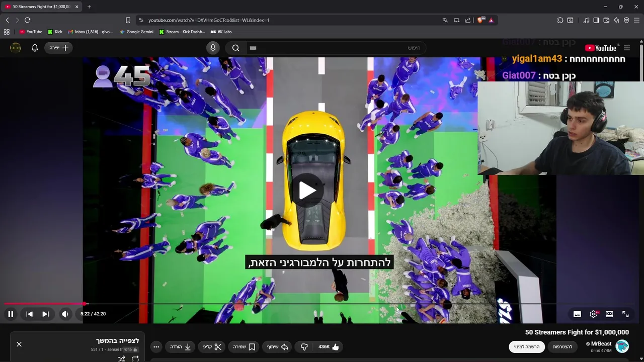This screenshot has height=362, width=644.
Task: Open the 6K Labs bookmark
Action: (x=221, y=32)
